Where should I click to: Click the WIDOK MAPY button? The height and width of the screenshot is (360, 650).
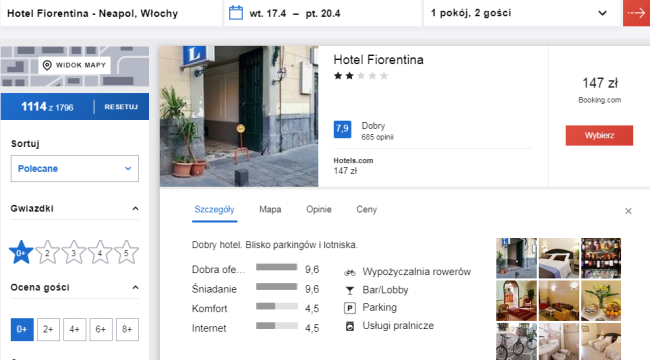tap(75, 65)
